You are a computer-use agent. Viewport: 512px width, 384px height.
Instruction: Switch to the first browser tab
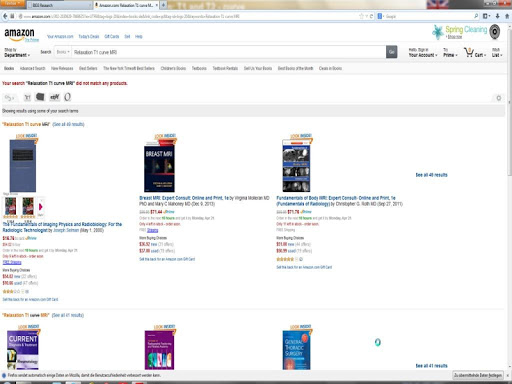click(x=59, y=5)
